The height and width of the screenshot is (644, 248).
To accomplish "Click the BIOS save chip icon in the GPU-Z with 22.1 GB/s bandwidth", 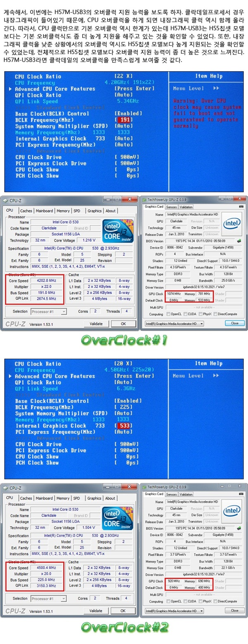I will point(239,528).
